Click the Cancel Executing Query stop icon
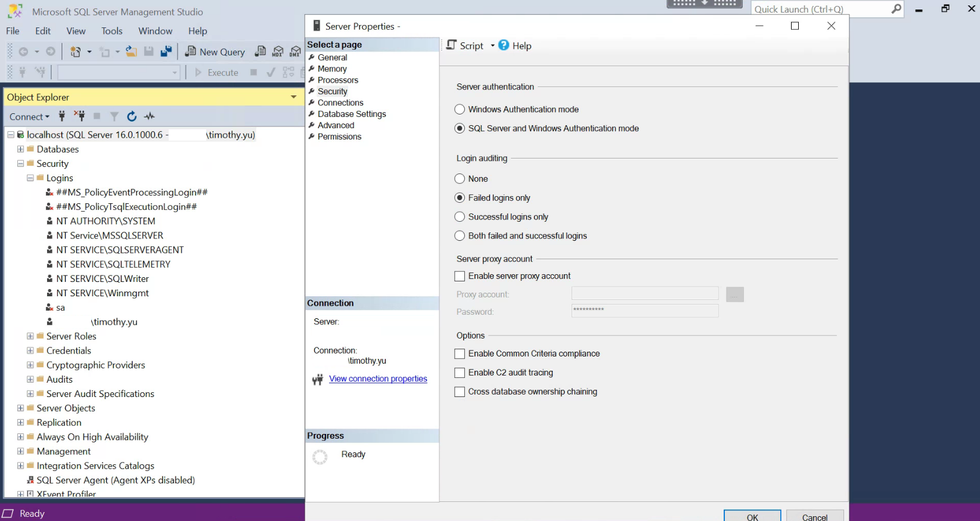Screen dimensions: 980x521 [253, 73]
